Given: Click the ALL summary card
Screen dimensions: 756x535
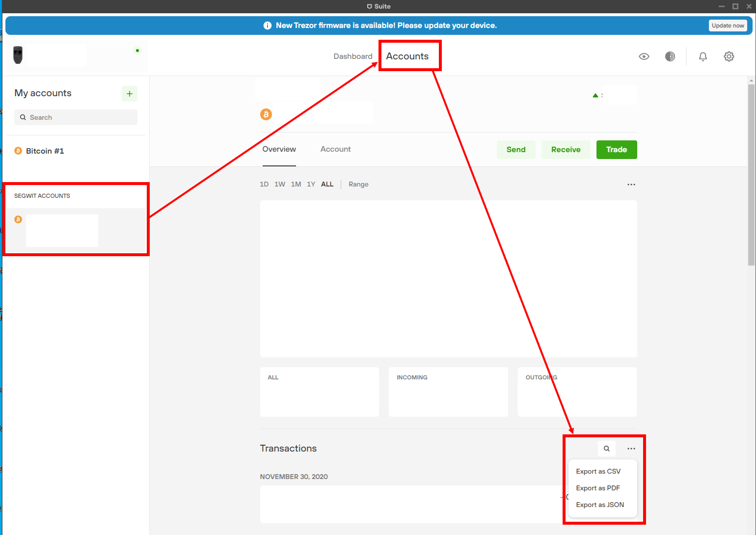Looking at the screenshot, I should (320, 392).
